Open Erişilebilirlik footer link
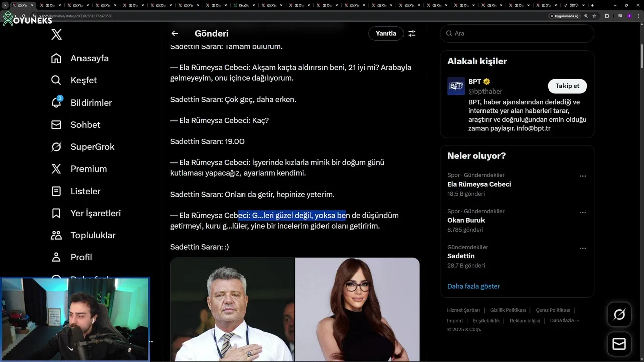The width and height of the screenshot is (644, 362). click(486, 321)
